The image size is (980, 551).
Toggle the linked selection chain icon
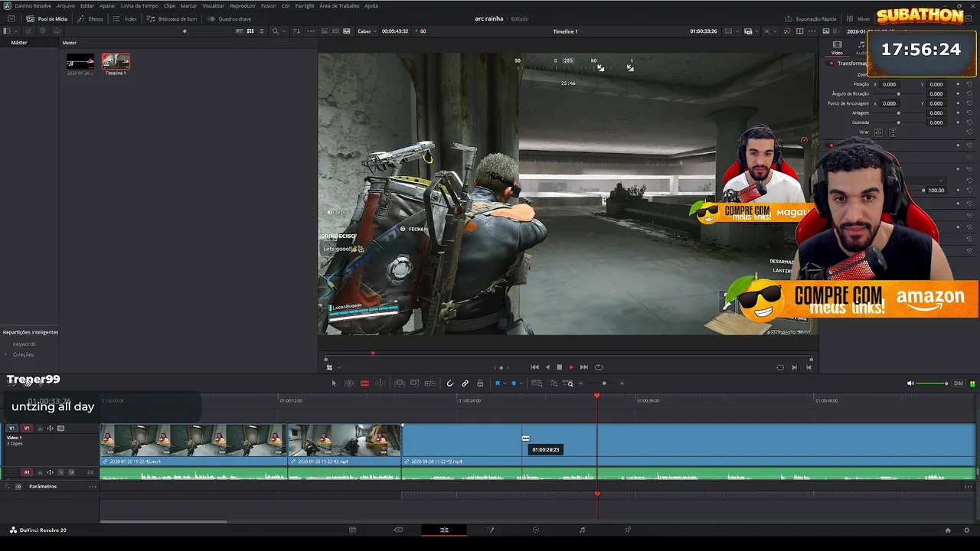tap(465, 383)
